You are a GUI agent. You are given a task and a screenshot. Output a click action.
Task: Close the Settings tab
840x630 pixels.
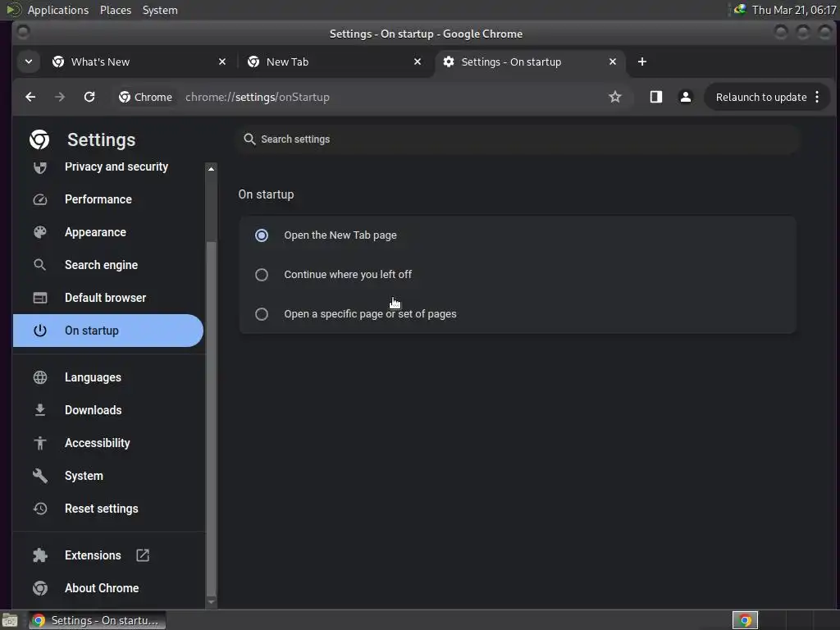point(613,62)
